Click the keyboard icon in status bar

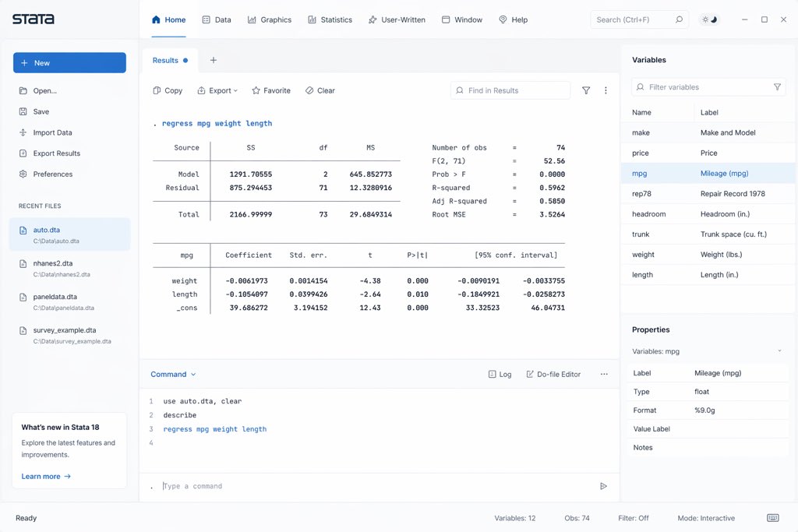coord(772,518)
